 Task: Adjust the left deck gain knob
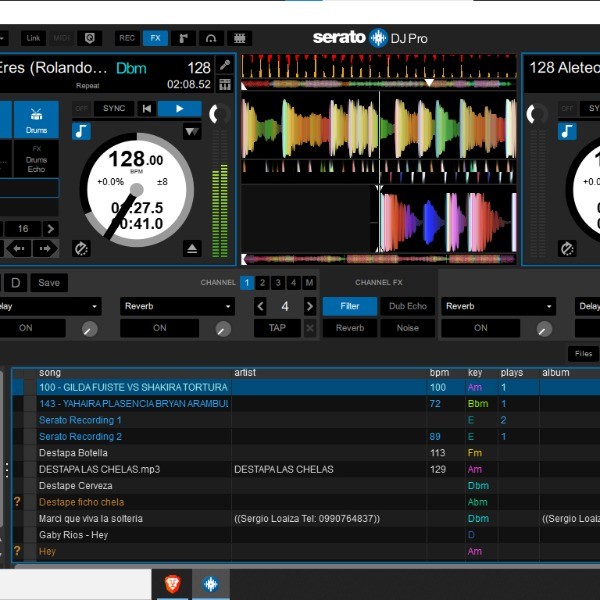pyautogui.click(x=218, y=115)
